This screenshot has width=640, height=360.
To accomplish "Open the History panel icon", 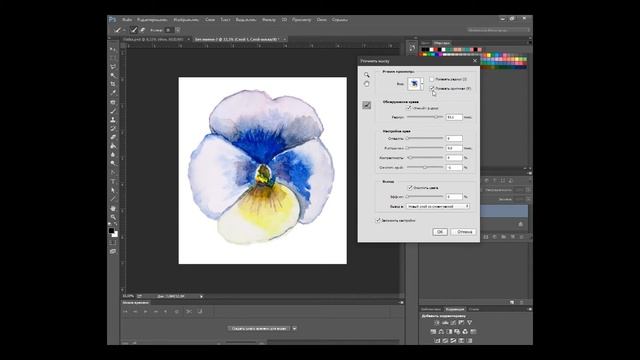I will 412,48.
